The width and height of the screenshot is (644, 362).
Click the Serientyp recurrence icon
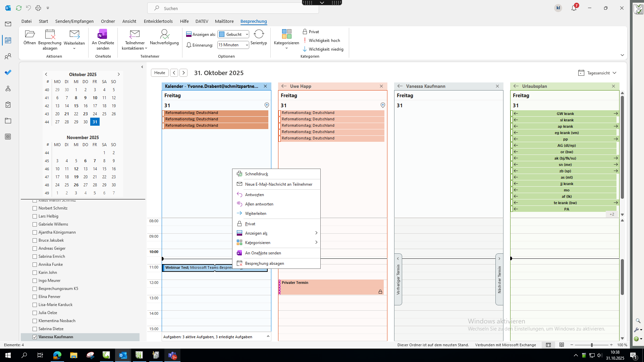259,35
